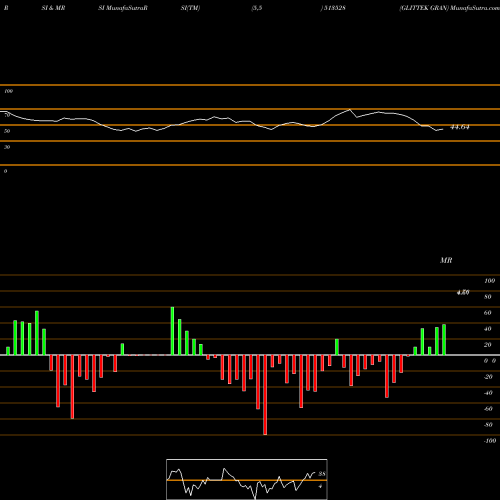The width and height of the screenshot is (500, 500).
Task: Click the -100 label on the MR axis
Action: point(490,441)
